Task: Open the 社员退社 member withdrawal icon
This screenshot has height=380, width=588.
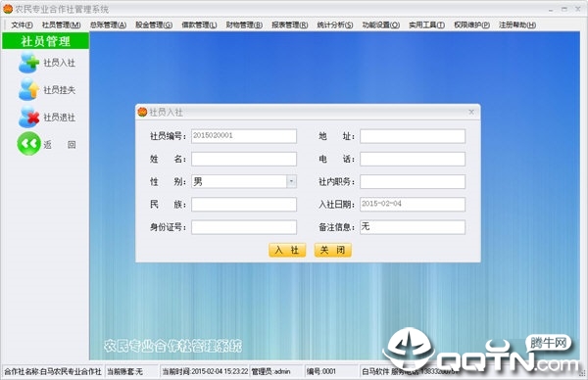Action: point(28,117)
